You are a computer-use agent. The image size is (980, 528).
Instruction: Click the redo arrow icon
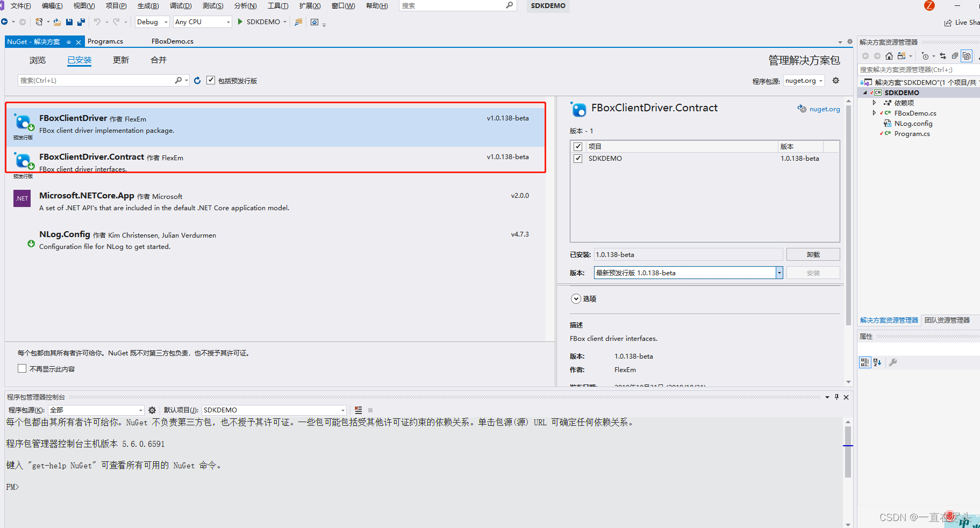point(117,22)
